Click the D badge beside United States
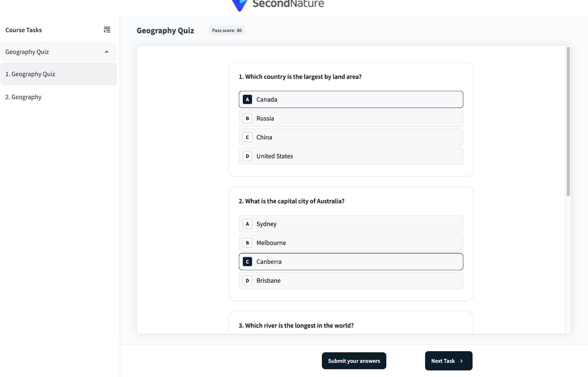588x377 pixels. tap(247, 156)
